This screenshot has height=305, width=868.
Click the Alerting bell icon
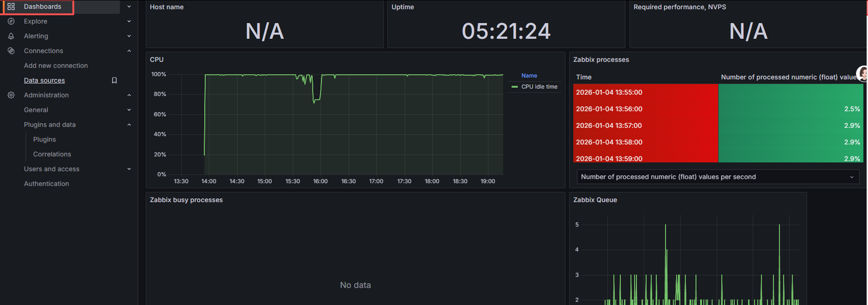point(11,36)
